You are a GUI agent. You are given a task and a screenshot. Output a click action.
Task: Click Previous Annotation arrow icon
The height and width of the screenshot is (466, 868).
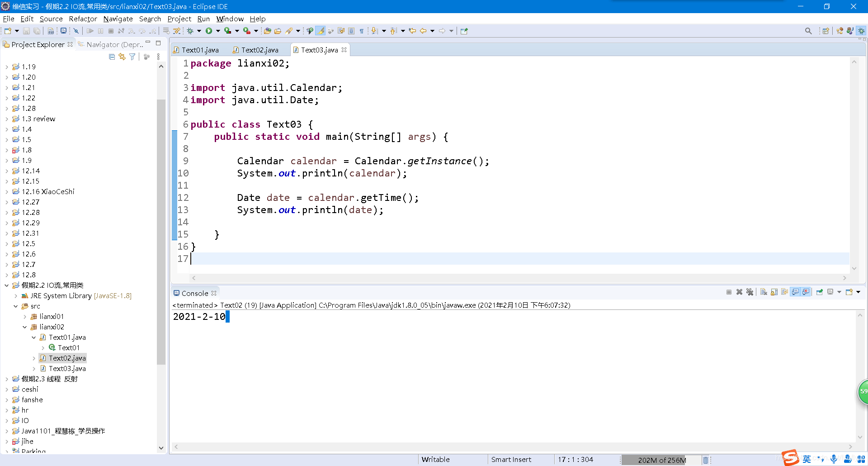(393, 31)
